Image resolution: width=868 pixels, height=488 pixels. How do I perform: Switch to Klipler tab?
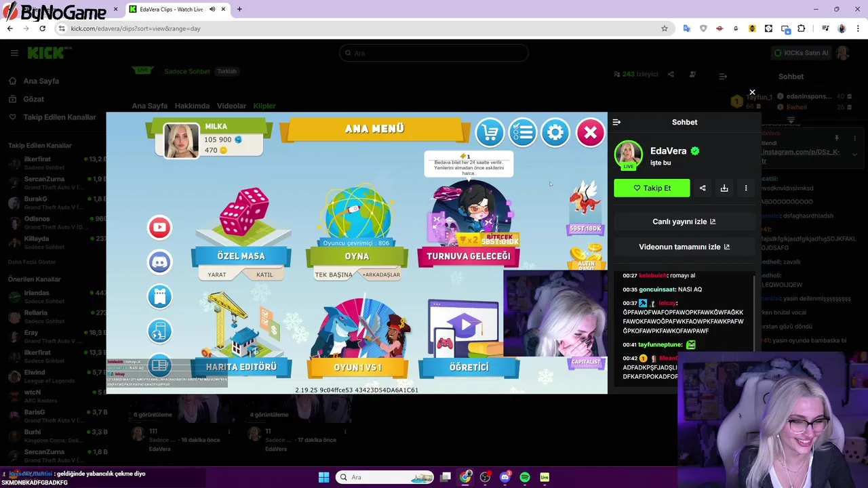[264, 106]
